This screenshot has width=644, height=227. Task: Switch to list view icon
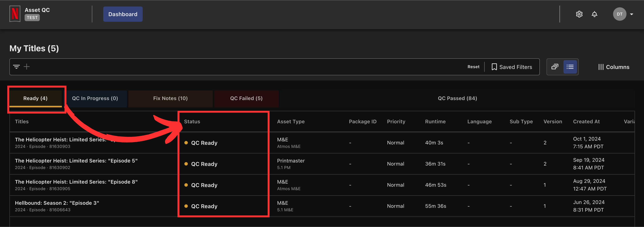pyautogui.click(x=570, y=67)
